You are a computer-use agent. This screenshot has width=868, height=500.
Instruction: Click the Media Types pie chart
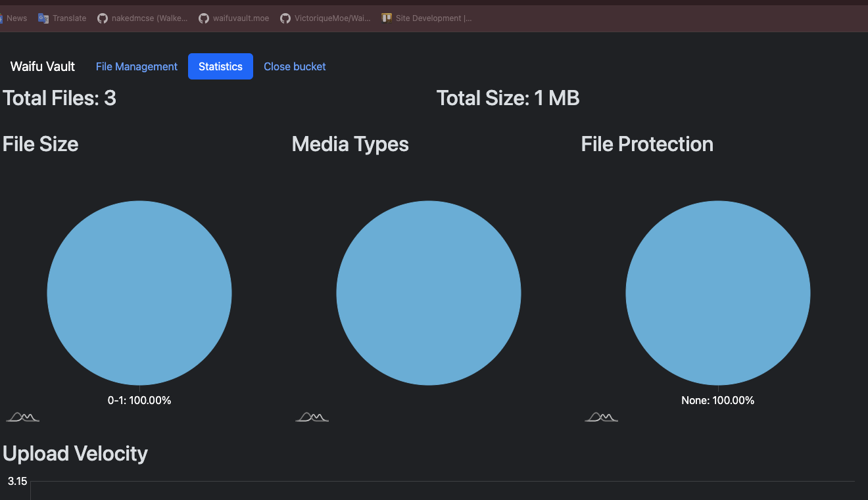tap(429, 293)
